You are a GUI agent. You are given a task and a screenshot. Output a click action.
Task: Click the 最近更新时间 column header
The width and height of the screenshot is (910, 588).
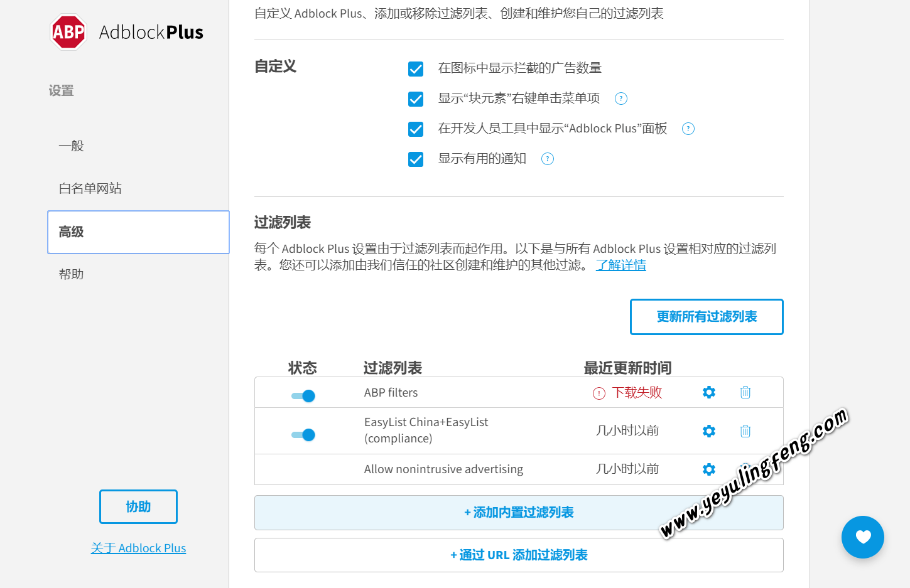[x=628, y=368]
